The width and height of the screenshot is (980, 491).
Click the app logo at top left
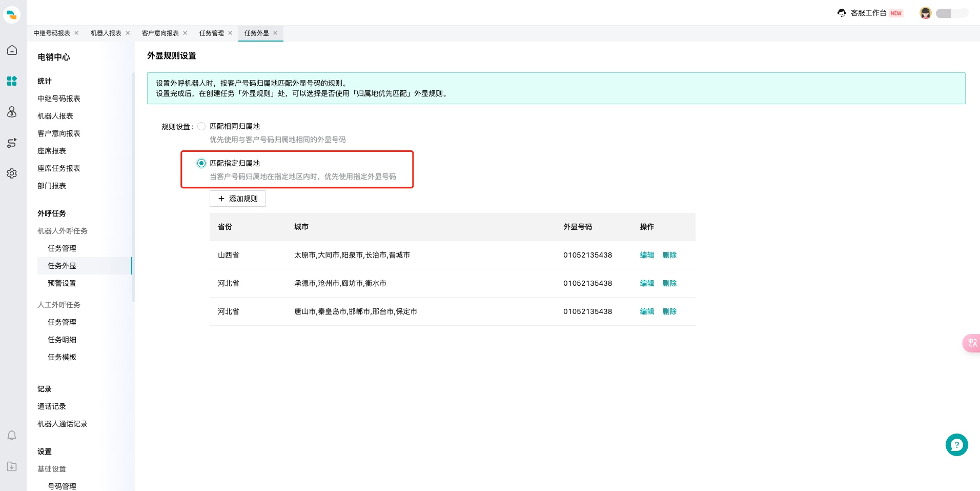coord(12,15)
